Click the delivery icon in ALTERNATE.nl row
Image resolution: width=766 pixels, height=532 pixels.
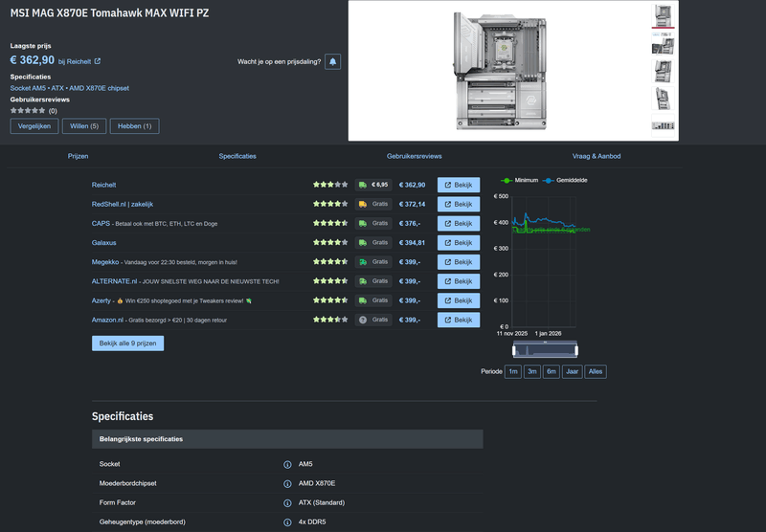[x=363, y=281]
